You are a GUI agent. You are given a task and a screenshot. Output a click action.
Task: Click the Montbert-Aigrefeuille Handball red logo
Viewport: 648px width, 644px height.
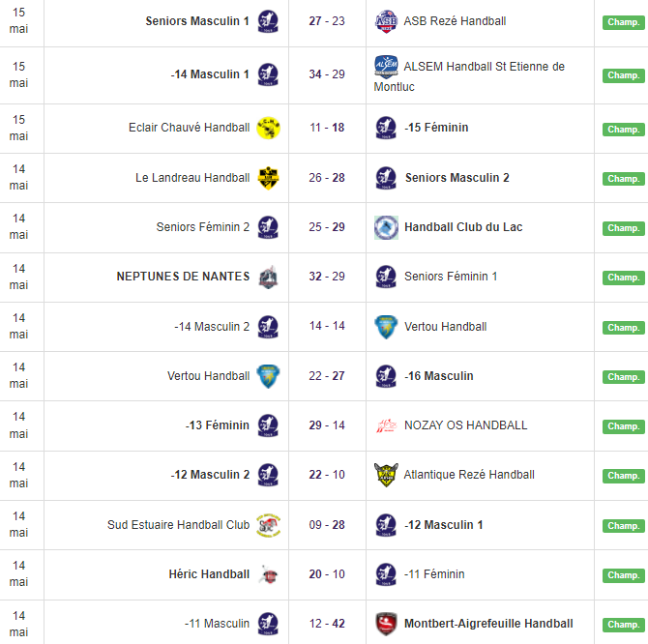pyautogui.click(x=386, y=624)
